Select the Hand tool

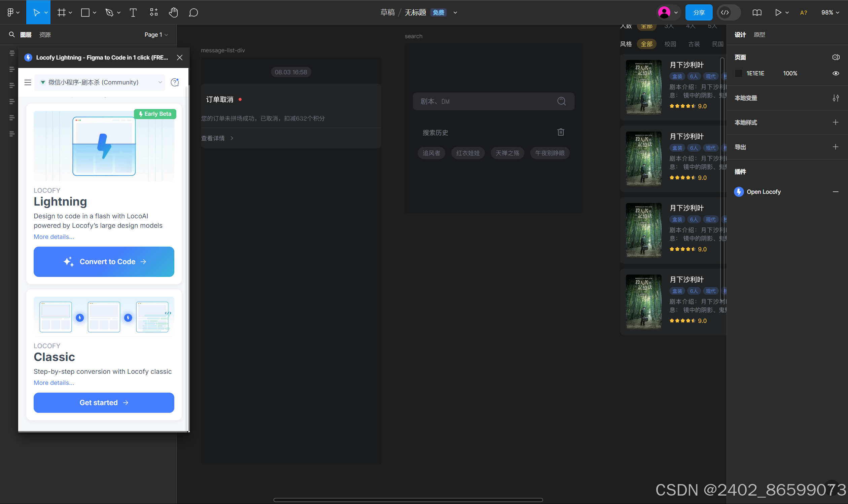click(x=173, y=12)
